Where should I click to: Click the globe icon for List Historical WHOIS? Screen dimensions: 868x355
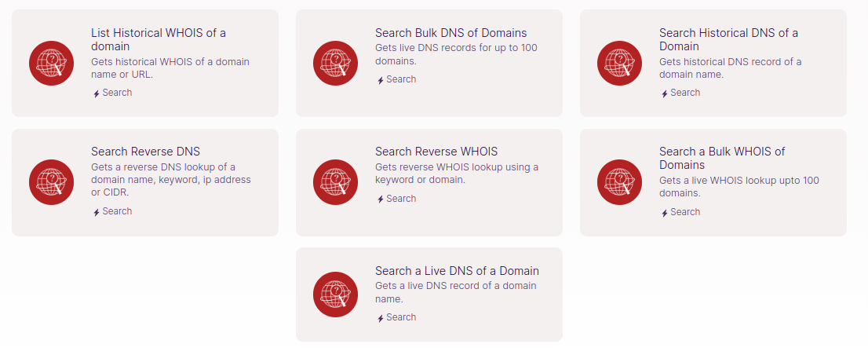coord(52,63)
